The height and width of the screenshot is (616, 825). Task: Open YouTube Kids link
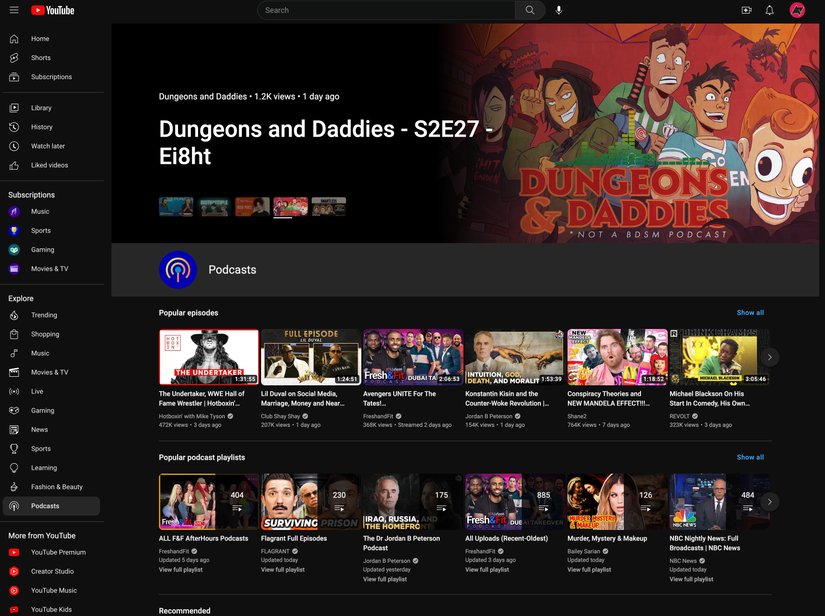(x=51, y=609)
